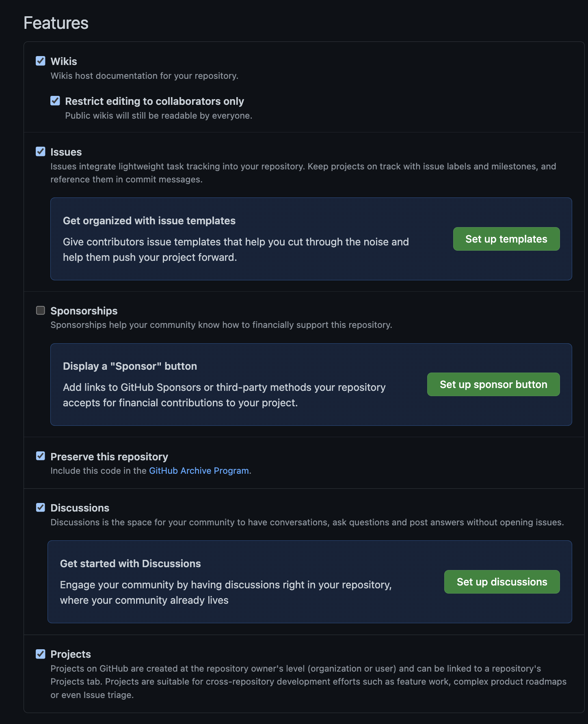Click Set up discussions button
Image resolution: width=588 pixels, height=724 pixels.
click(x=502, y=582)
